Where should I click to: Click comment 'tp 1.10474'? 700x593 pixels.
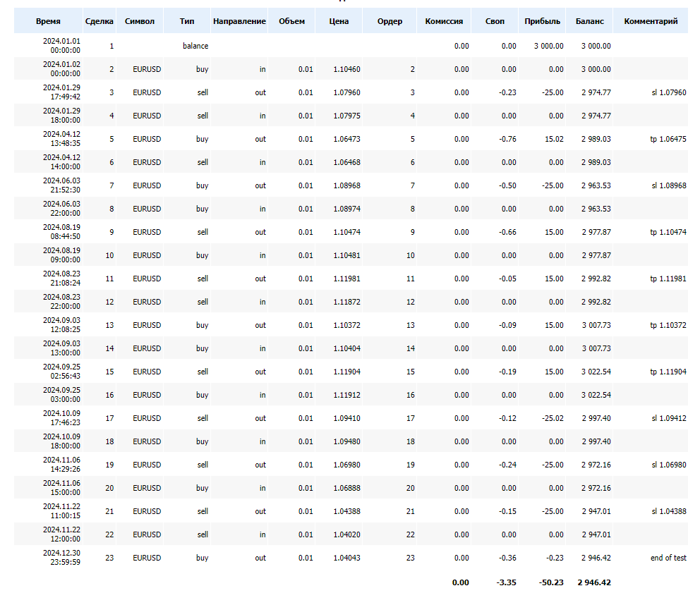coord(668,232)
